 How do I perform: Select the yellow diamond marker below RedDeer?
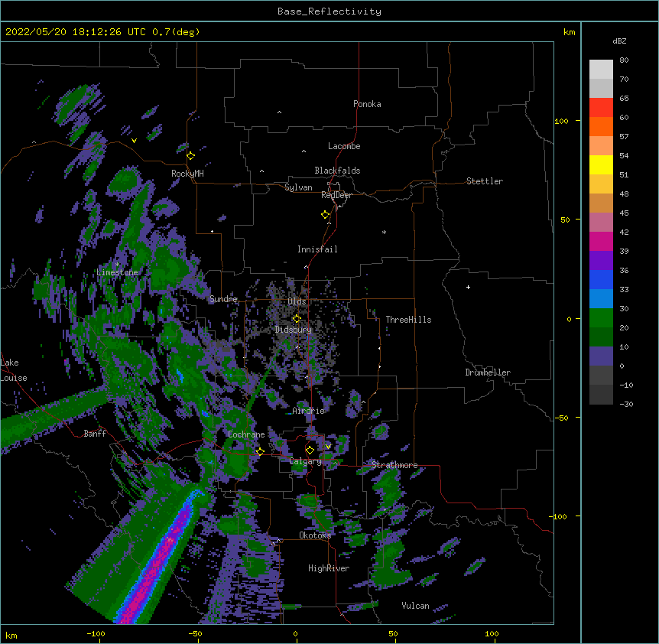[x=326, y=215]
